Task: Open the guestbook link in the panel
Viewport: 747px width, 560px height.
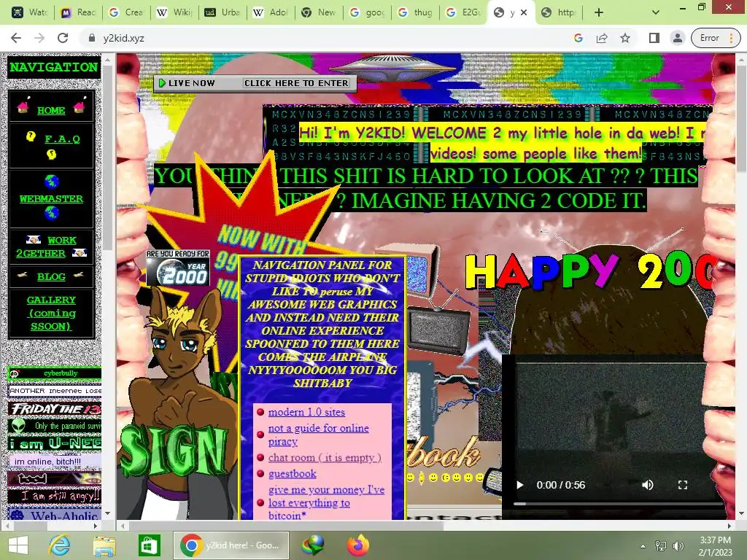Action: coord(292,473)
